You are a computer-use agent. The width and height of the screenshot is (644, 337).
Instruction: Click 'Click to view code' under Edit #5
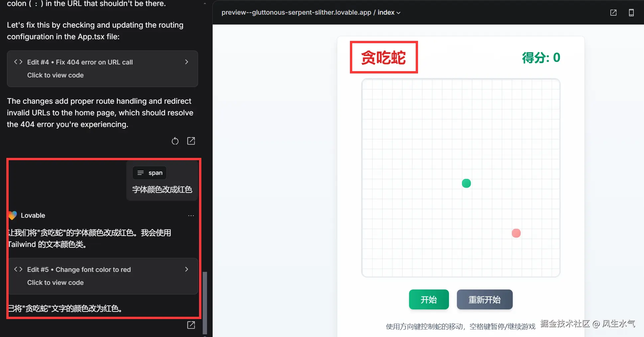coord(55,282)
